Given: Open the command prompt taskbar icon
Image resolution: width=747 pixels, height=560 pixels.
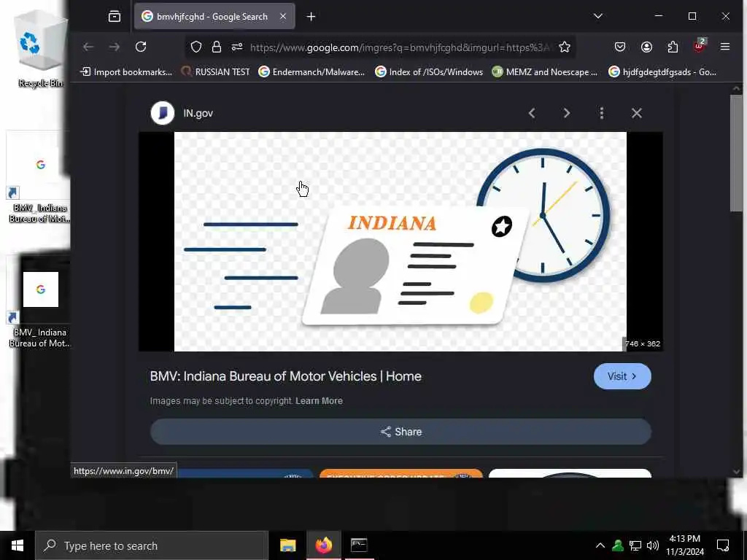Looking at the screenshot, I should [359, 545].
